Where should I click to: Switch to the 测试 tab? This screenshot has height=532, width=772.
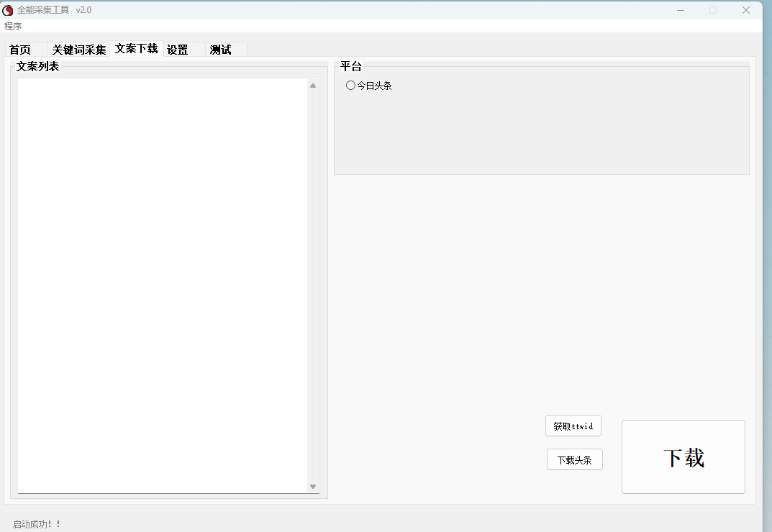click(221, 50)
